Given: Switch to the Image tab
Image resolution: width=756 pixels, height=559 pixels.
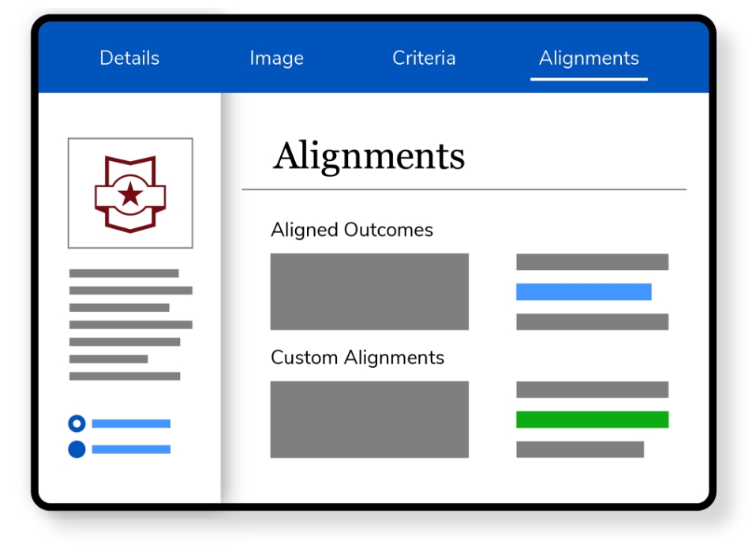Looking at the screenshot, I should tap(276, 58).
